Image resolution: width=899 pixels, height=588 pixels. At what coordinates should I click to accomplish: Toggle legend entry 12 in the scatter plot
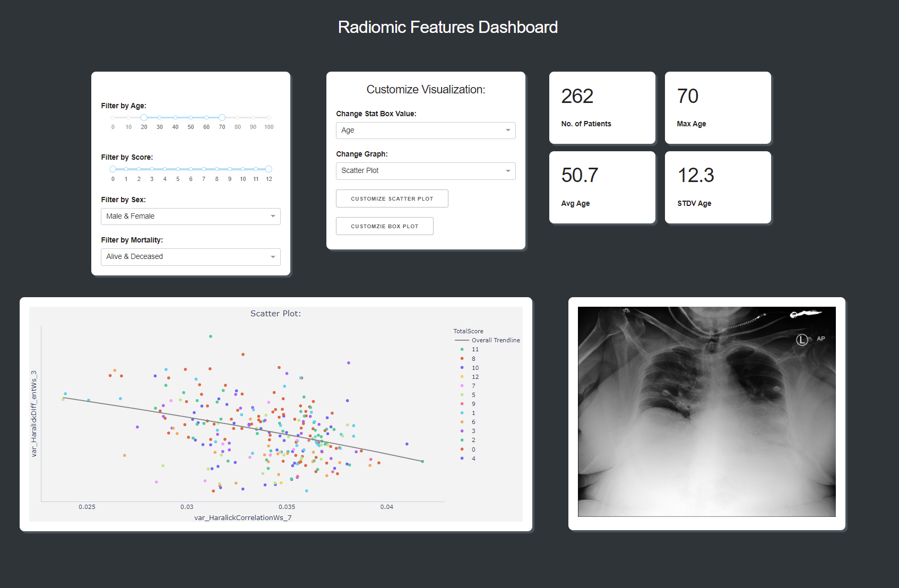point(474,377)
